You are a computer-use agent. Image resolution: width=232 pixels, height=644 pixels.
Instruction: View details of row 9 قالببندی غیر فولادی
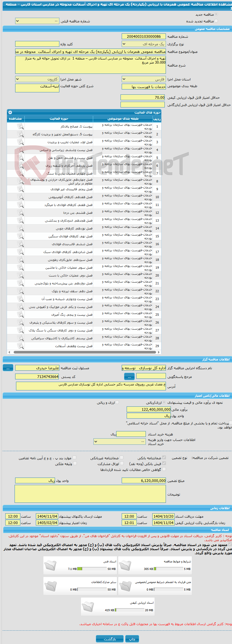20,189
